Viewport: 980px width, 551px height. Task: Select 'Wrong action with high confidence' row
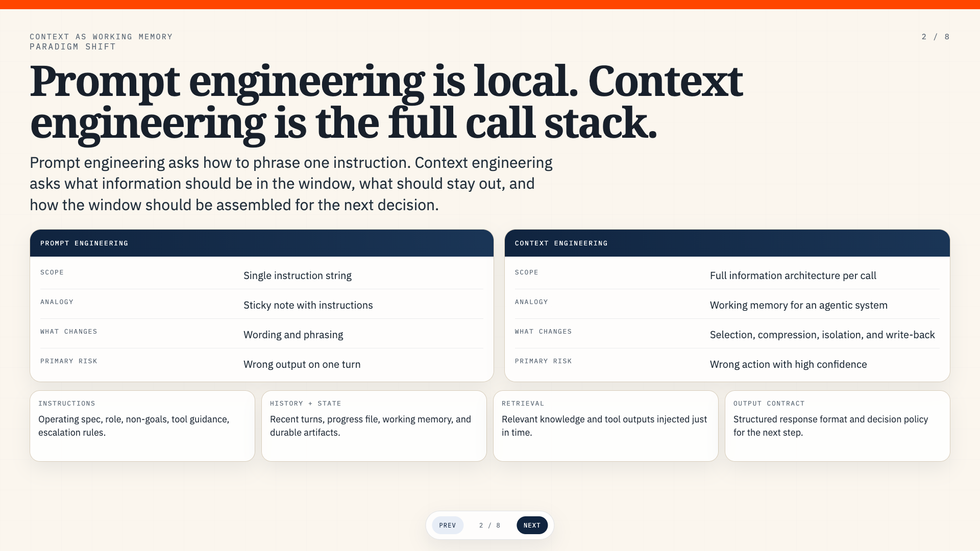(727, 363)
